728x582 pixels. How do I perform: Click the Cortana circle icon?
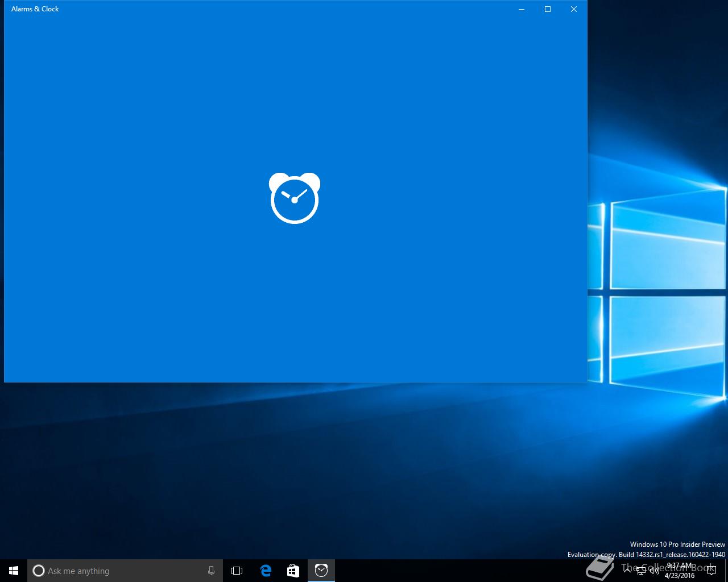pos(38,571)
